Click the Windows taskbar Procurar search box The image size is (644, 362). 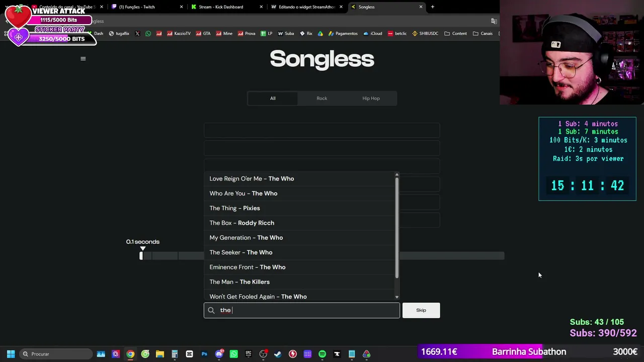pos(56,354)
